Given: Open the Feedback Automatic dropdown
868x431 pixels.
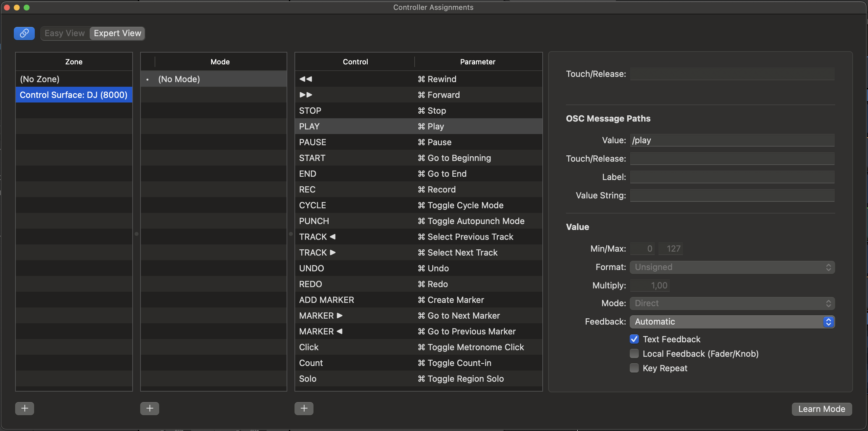Looking at the screenshot, I should pos(732,322).
